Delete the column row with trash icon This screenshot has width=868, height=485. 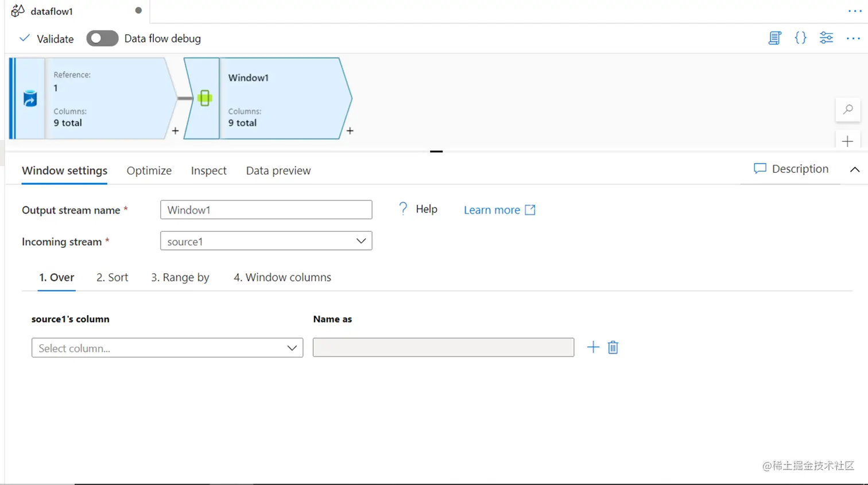[x=613, y=347]
